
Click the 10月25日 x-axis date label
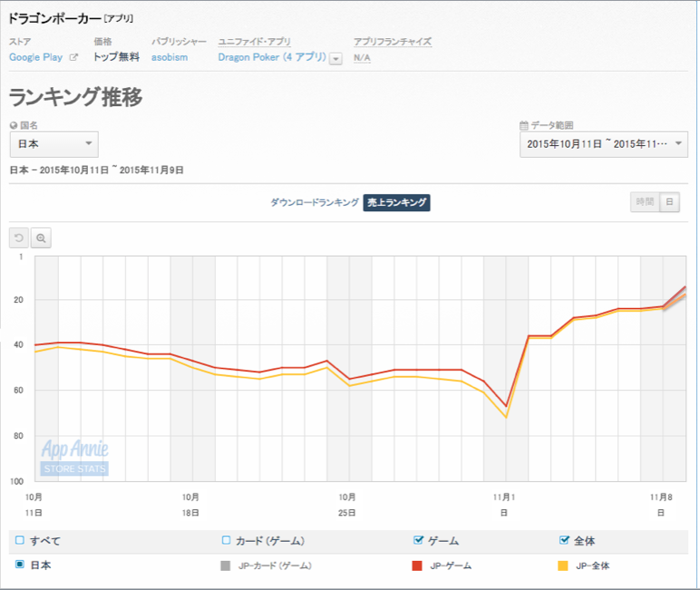coord(347,505)
